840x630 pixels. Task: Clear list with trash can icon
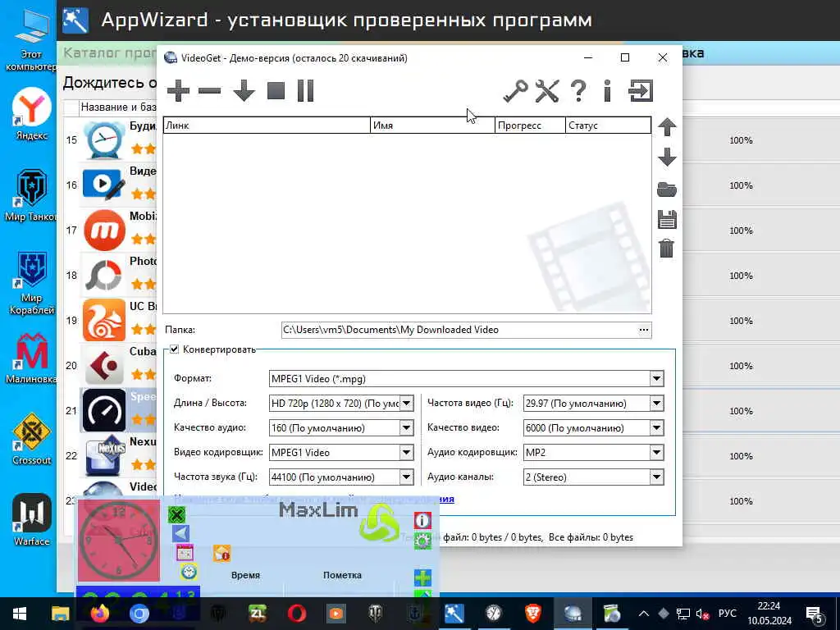pyautogui.click(x=666, y=249)
